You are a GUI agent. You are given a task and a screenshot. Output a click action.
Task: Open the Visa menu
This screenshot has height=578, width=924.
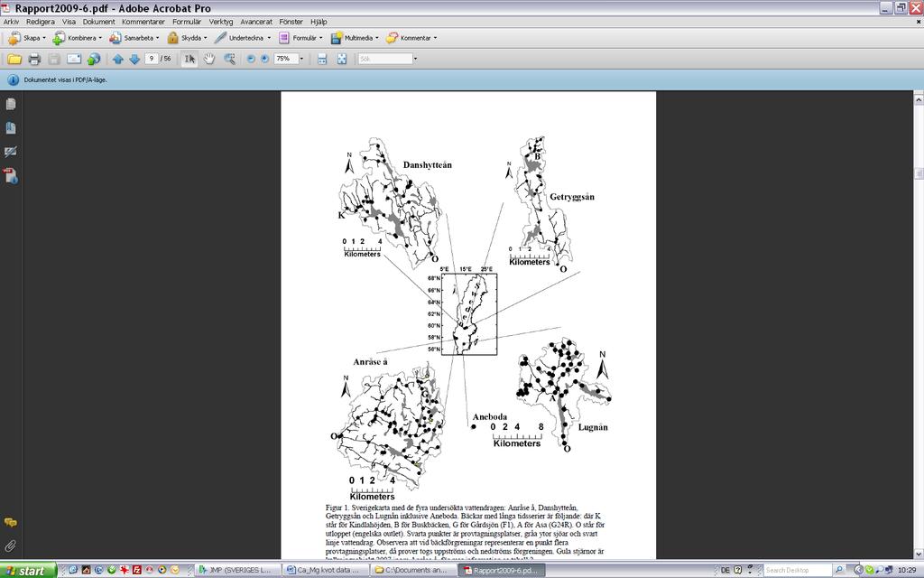pos(69,22)
